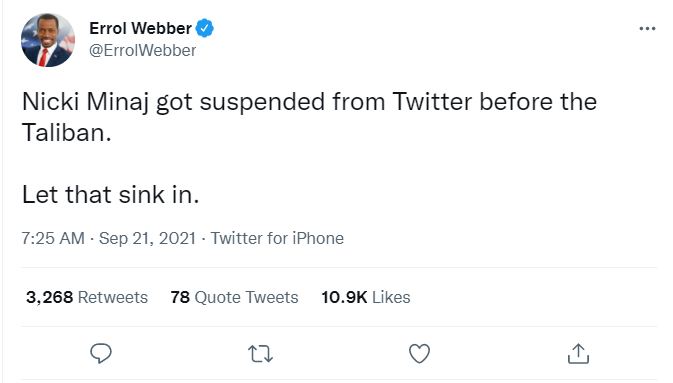Select the tweet text about Nicki Minaj
The image size is (673, 383).
(309, 117)
